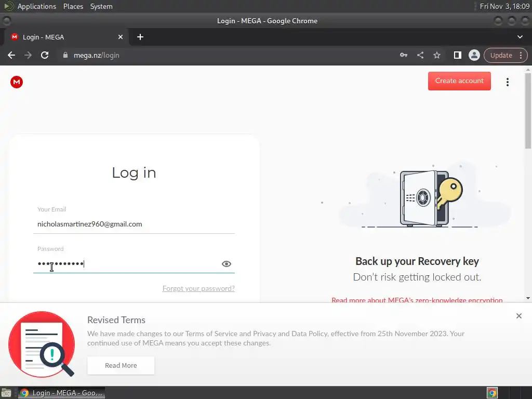
Task: Click the scrollbar down arrow
Action: [x=528, y=299]
